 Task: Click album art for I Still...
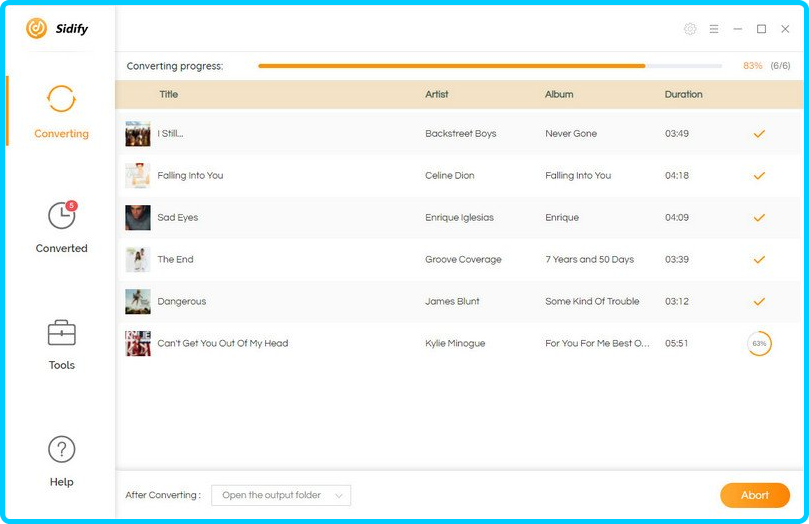coord(138,134)
